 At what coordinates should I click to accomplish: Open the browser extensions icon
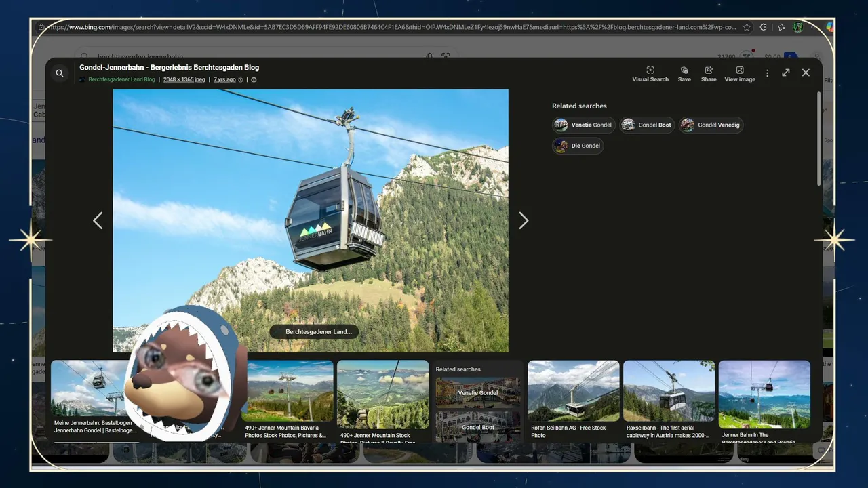[x=764, y=27]
